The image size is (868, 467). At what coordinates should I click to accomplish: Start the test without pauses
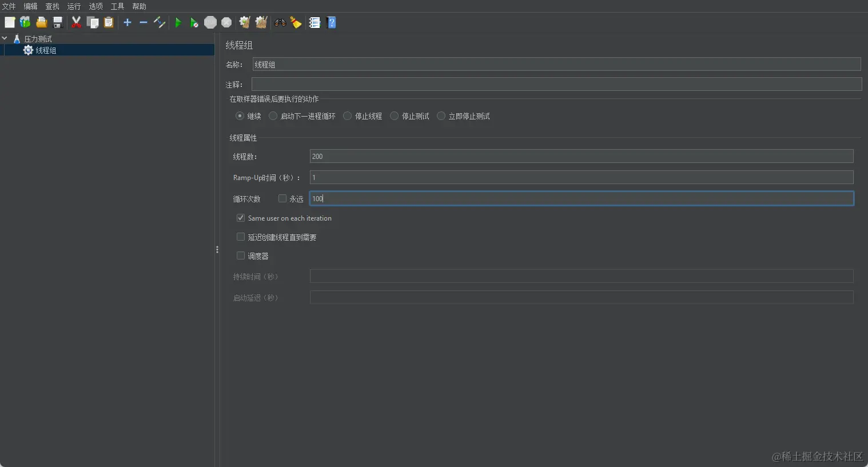pos(194,22)
